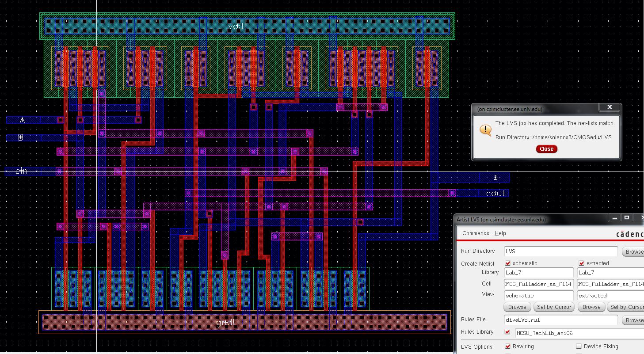Maximize the Artist LVS window
644x354 pixels.
627,218
